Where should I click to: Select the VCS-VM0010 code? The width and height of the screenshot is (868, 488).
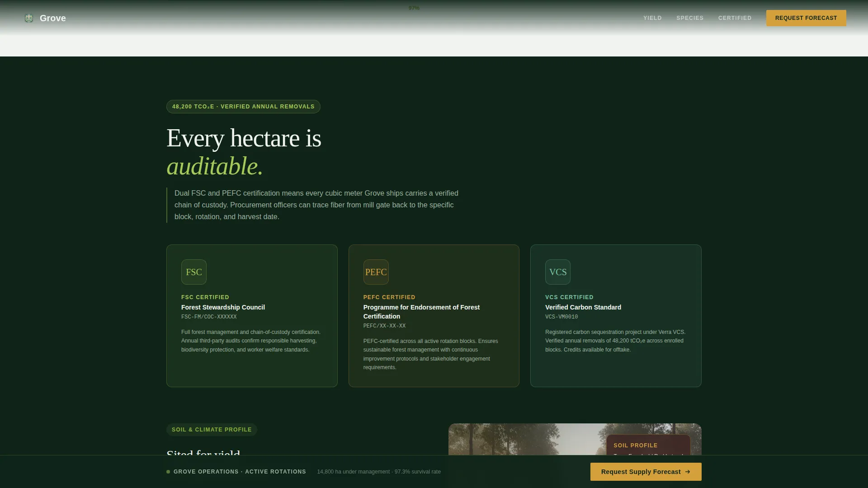tap(561, 317)
